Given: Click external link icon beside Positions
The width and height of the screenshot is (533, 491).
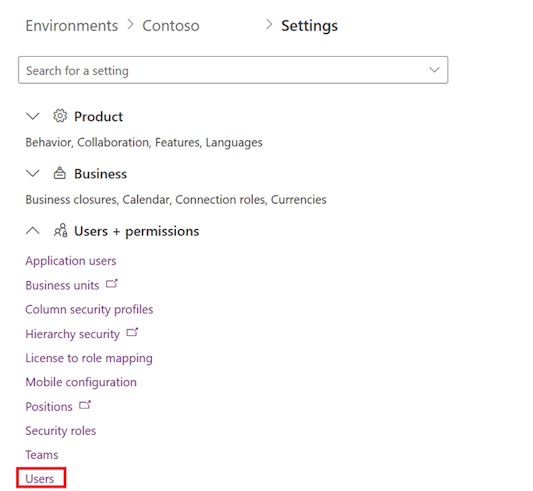Looking at the screenshot, I should coord(85,405).
